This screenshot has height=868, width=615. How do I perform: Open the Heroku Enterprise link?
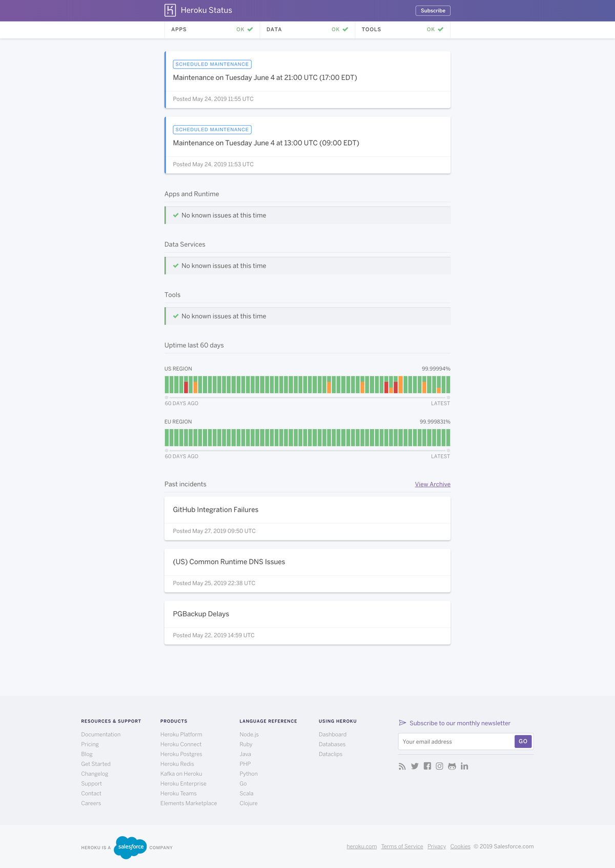coord(183,784)
